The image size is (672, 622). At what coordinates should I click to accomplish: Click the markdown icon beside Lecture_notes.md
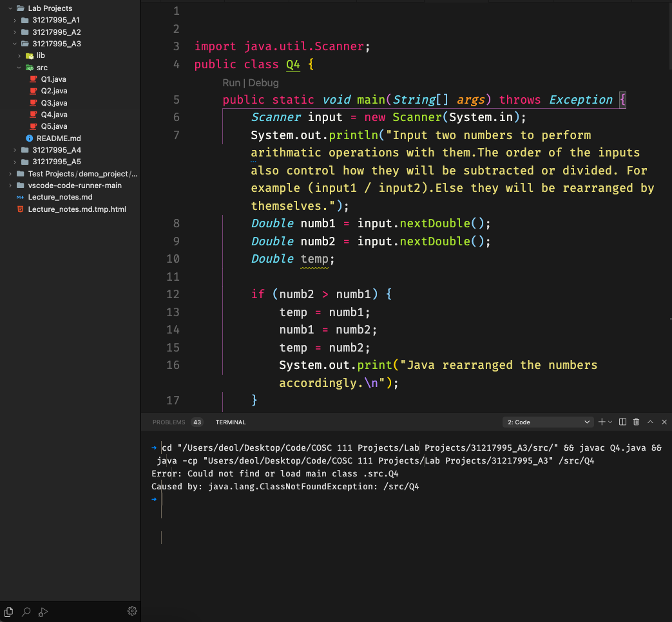point(20,197)
